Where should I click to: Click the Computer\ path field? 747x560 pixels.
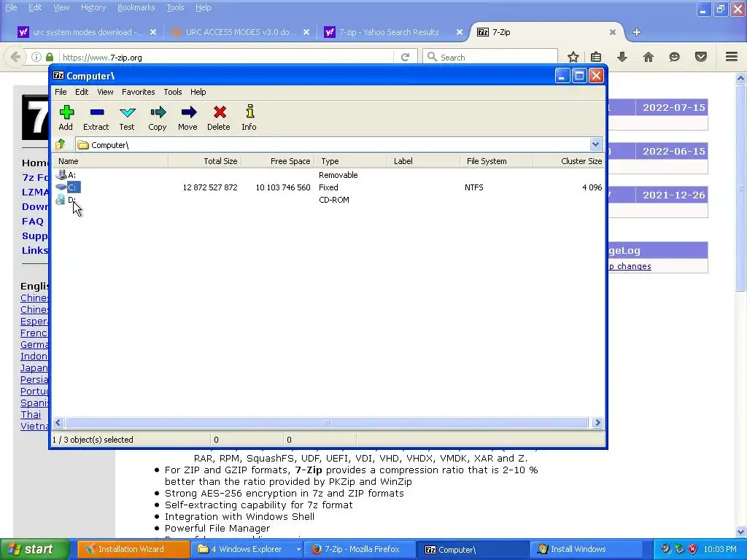click(x=333, y=144)
